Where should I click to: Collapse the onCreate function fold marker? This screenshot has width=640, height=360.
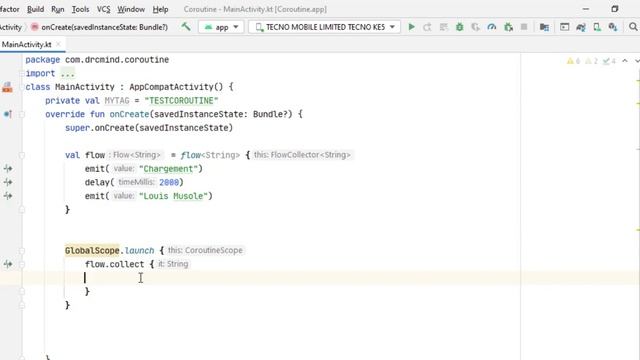pos(22,114)
